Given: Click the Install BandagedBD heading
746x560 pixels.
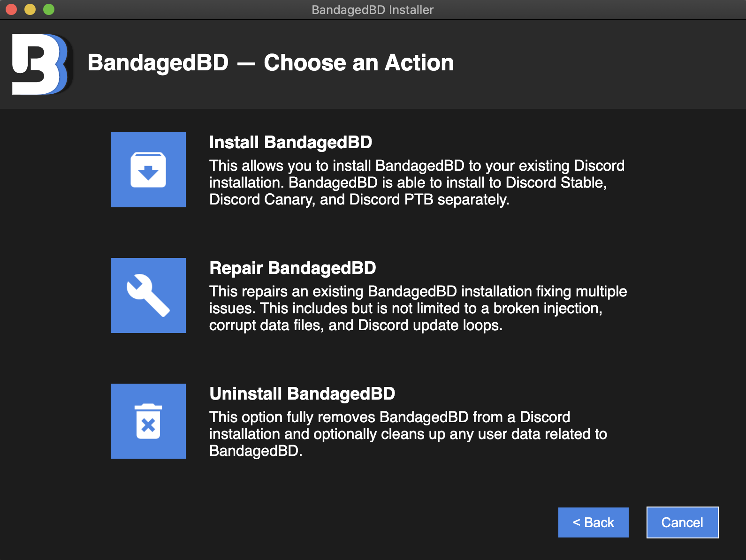Looking at the screenshot, I should pyautogui.click(x=291, y=143).
